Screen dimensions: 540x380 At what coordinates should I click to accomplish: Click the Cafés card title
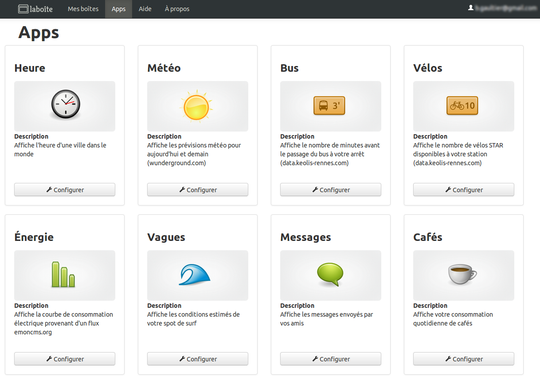(428, 237)
